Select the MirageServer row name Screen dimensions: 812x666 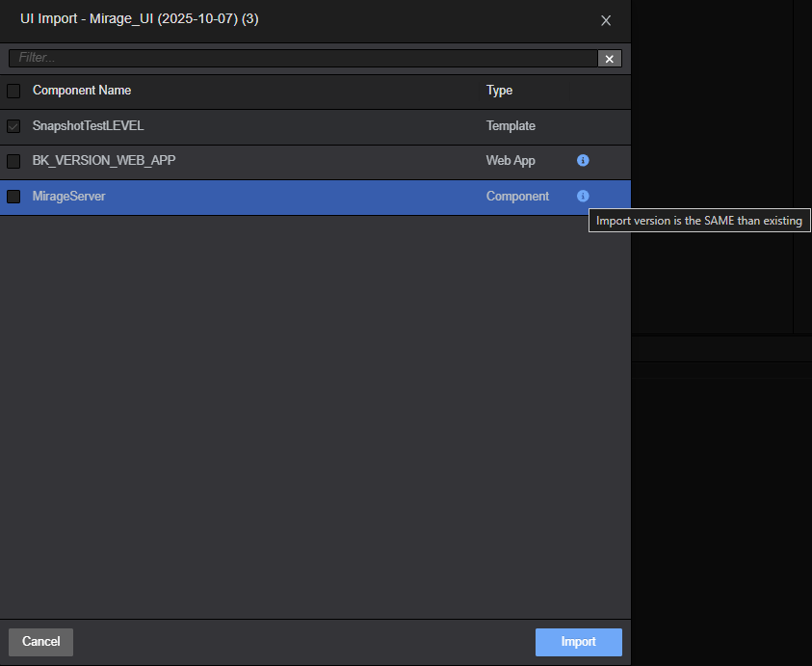(68, 197)
